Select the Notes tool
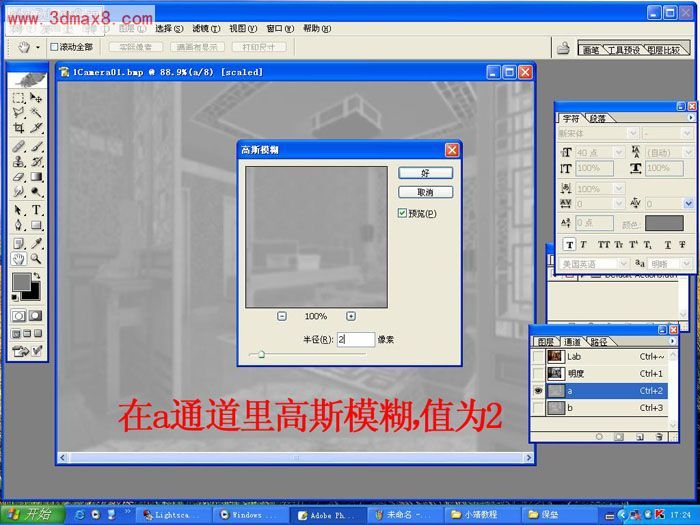 pos(18,243)
